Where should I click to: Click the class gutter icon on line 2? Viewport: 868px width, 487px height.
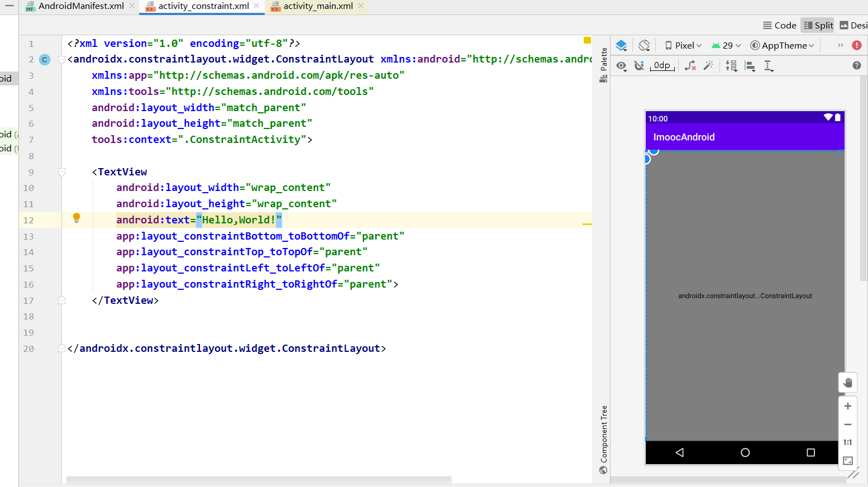[x=45, y=60]
